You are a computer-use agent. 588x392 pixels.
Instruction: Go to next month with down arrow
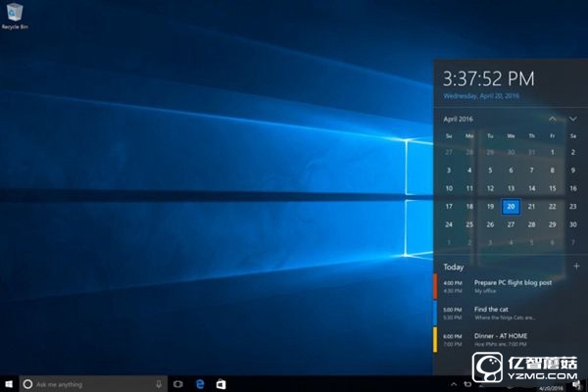pyautogui.click(x=573, y=119)
